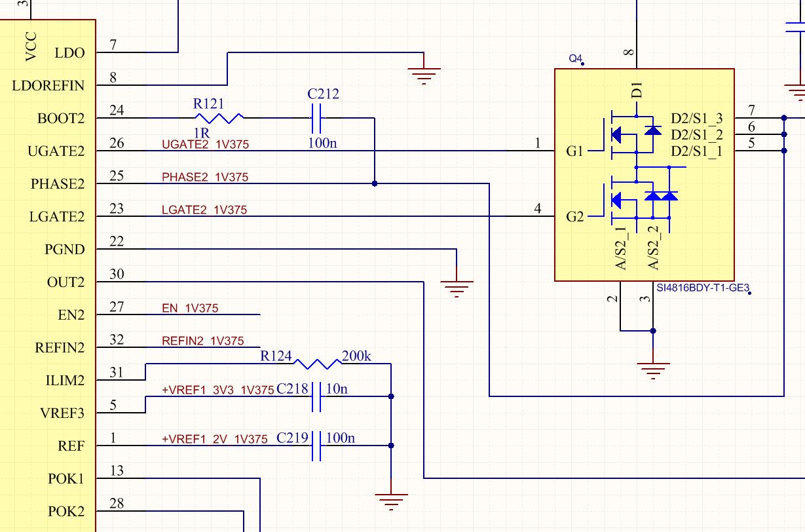
Task: Click the ground symbol below C219
Action: pos(391,502)
